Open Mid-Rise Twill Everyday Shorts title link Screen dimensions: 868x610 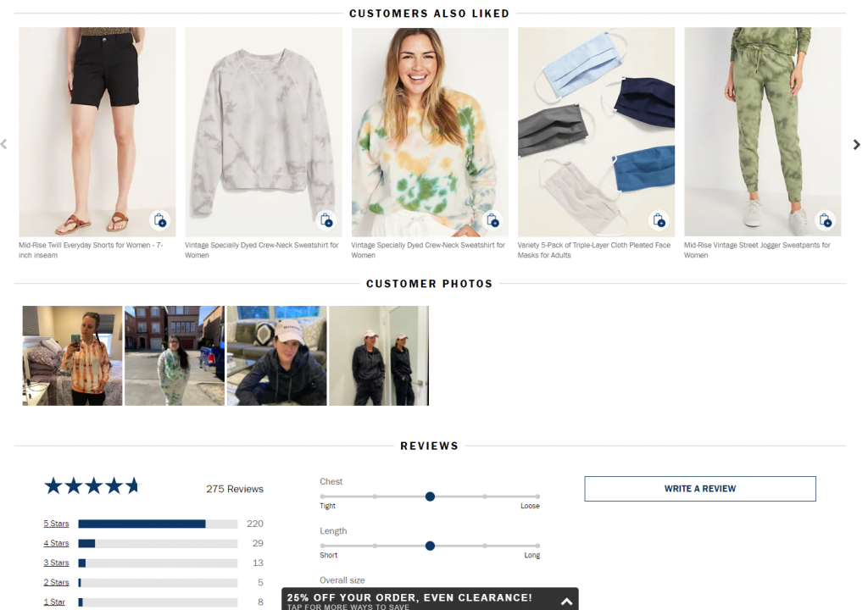(92, 250)
